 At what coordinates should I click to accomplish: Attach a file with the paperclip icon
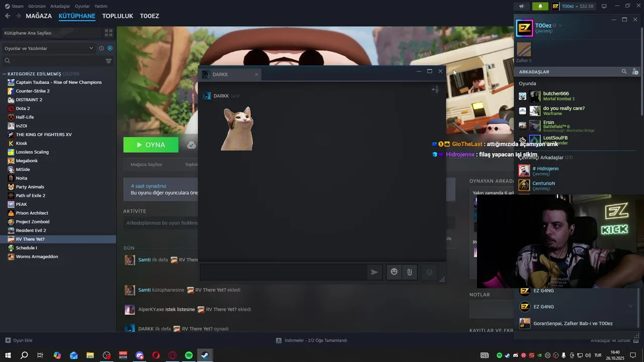(410, 272)
